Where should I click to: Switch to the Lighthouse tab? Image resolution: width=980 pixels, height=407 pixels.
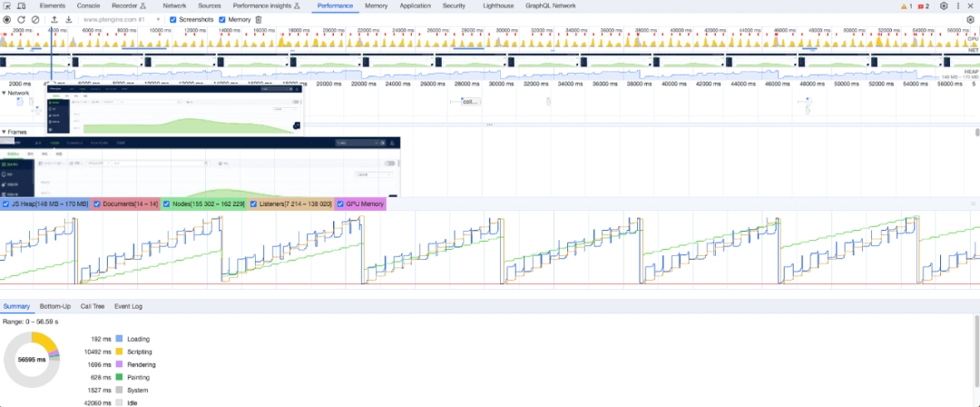496,5
